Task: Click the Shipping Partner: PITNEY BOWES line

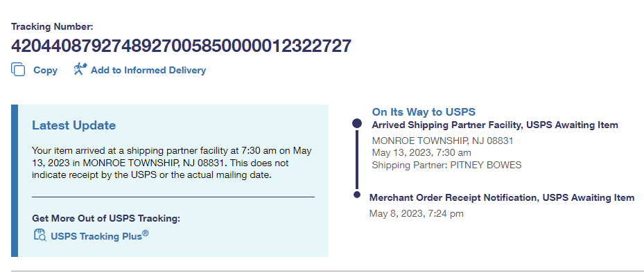Action: pos(446,165)
